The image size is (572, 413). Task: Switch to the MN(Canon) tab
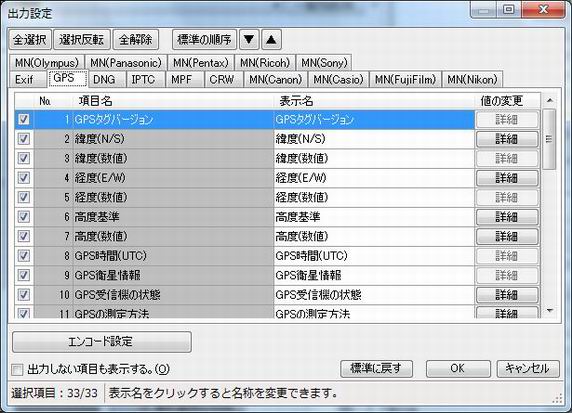pos(276,79)
